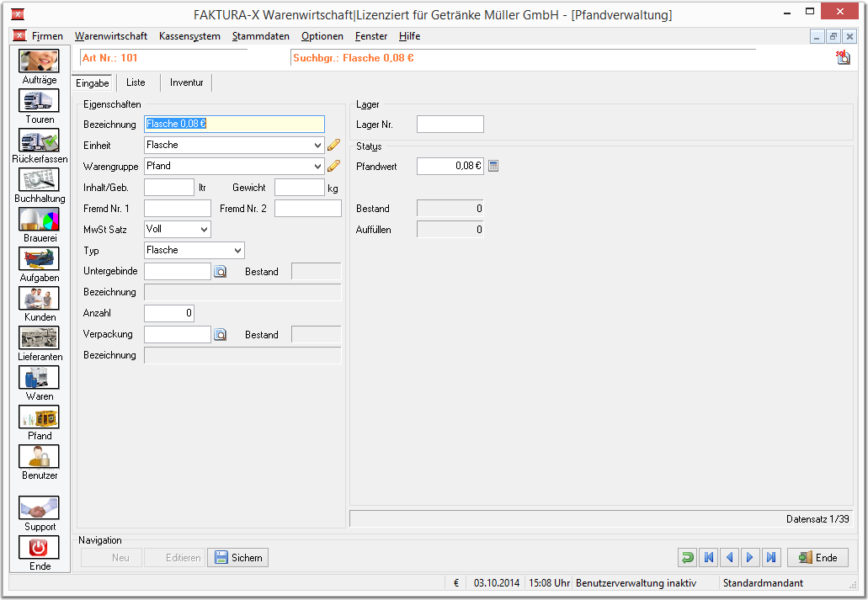Switch to the Inventur tab
Viewport: 868px width, 600px height.
(187, 82)
